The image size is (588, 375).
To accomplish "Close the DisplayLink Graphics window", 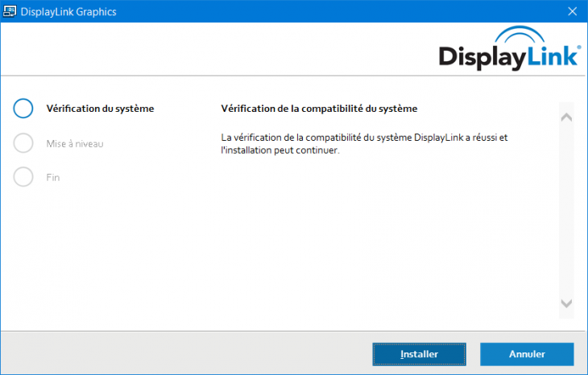I will coord(572,11).
